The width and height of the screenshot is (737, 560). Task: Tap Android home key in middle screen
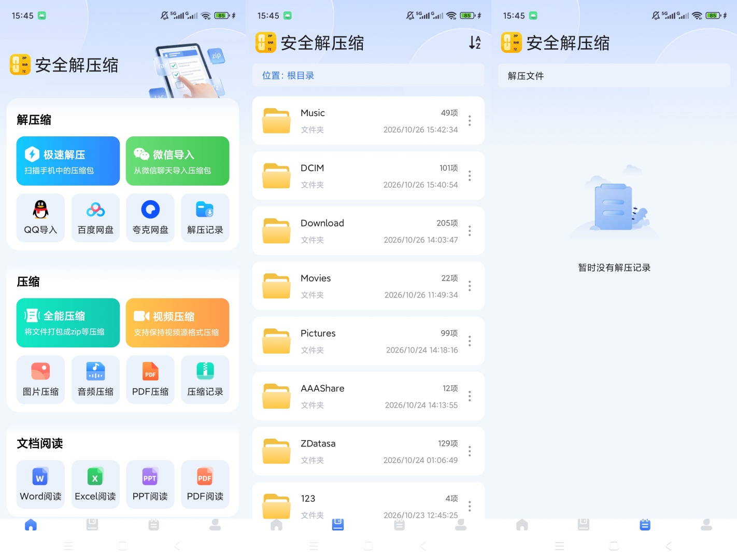[x=368, y=546]
